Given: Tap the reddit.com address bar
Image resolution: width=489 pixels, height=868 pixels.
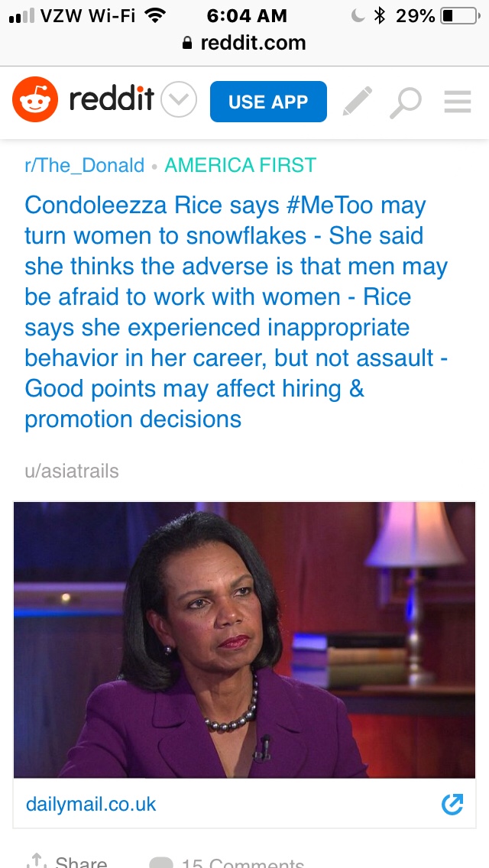Looking at the screenshot, I should (244, 44).
